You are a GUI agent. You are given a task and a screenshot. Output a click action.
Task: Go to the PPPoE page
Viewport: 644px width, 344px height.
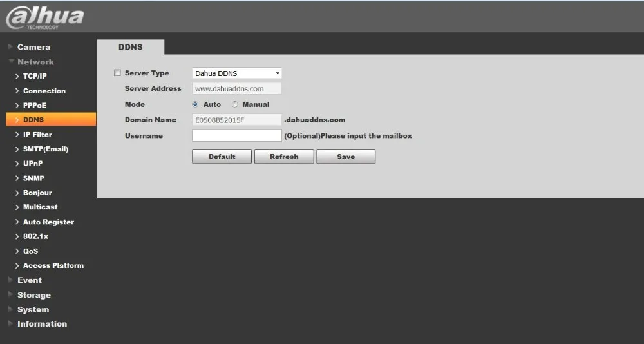pyautogui.click(x=35, y=106)
